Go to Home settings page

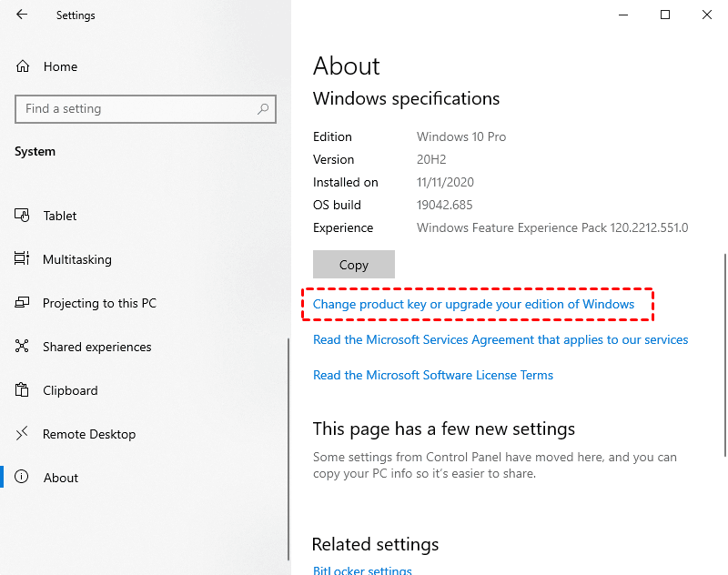[x=60, y=66]
